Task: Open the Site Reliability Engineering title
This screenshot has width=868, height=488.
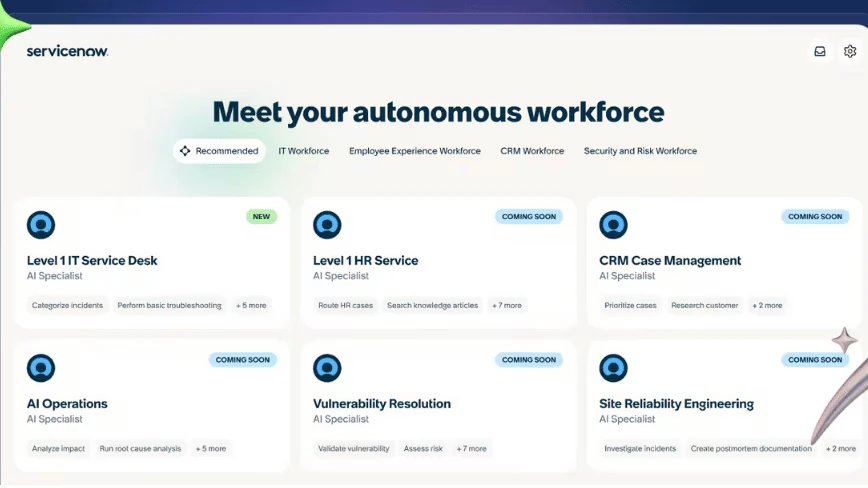Action: tap(676, 404)
